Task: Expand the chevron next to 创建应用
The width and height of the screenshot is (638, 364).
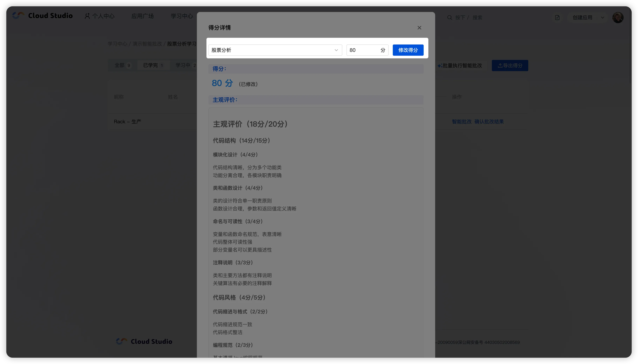Action: click(602, 18)
